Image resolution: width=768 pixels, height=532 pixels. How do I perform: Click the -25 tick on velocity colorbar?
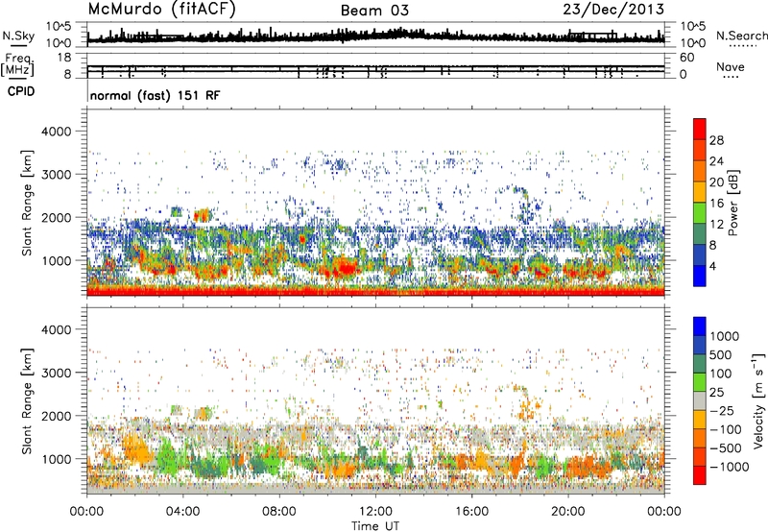(x=723, y=410)
